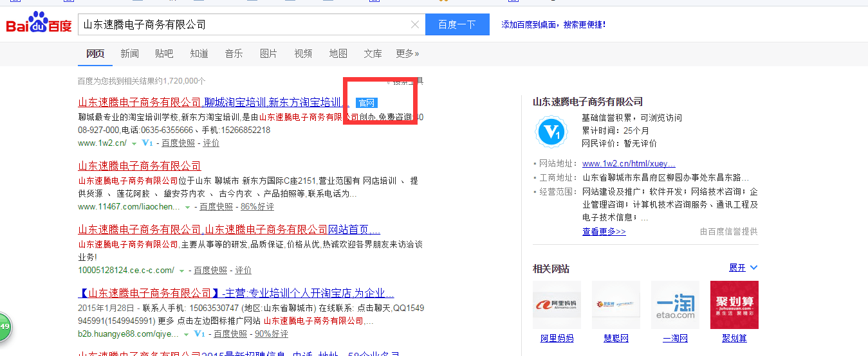Expand the arrow next to 10005128124.ce.c-c.com/

[182, 271]
